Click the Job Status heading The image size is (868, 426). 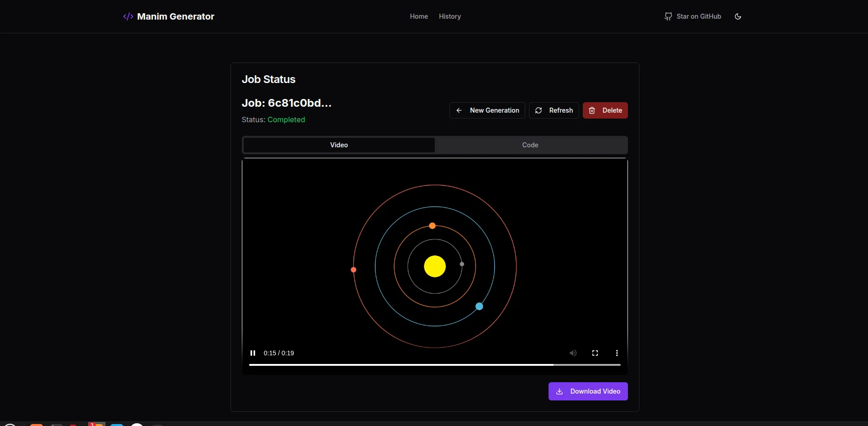coord(269,79)
